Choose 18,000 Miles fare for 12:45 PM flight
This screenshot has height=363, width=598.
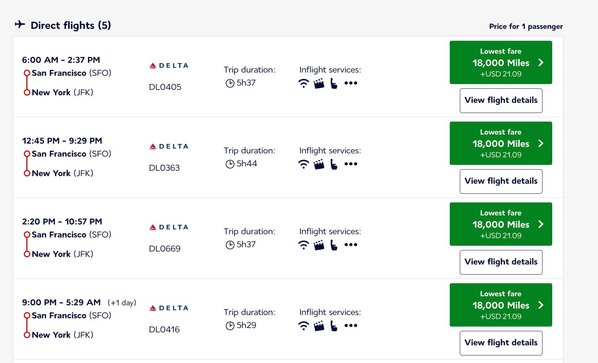[501, 143]
